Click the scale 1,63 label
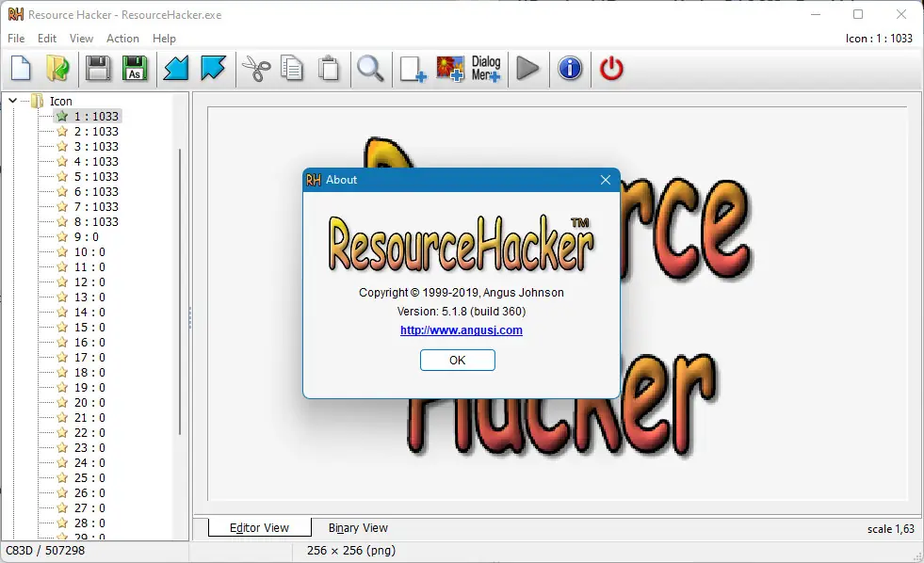The image size is (924, 563). 890,529
